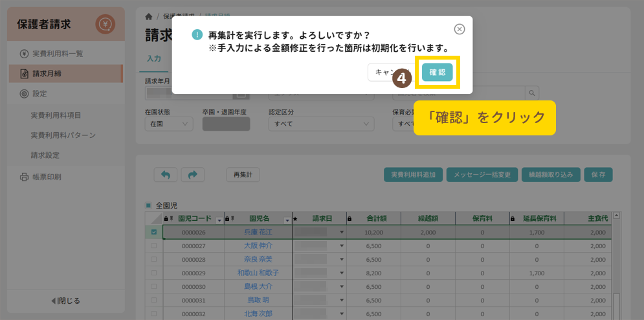Open the 認定区分 dropdown
Viewport: 644px width, 320px height.
(321, 123)
